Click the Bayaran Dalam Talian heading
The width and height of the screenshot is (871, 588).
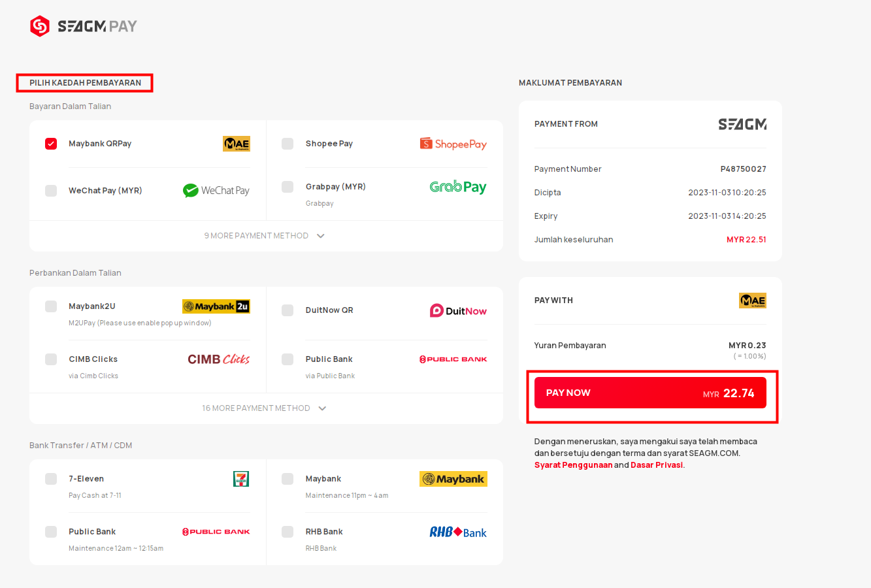point(71,106)
